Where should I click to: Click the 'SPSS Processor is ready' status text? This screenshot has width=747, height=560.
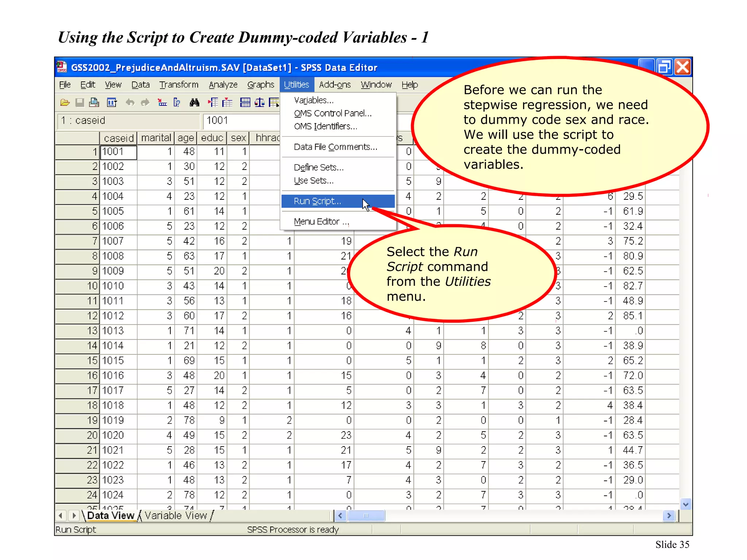tap(293, 530)
